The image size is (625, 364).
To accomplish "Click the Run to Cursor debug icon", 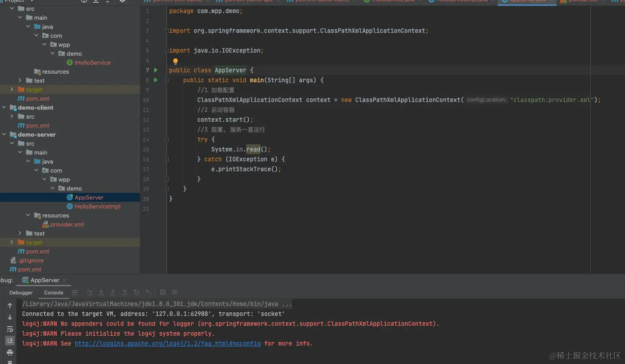I will (x=148, y=292).
